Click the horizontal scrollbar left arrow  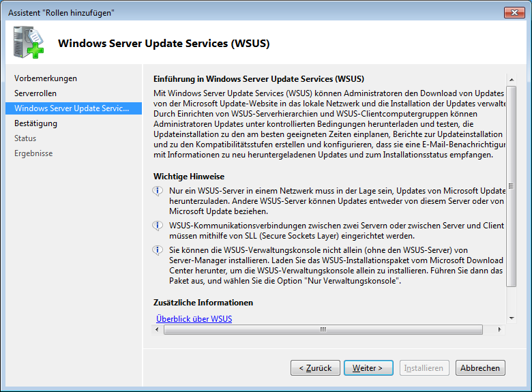pos(157,329)
